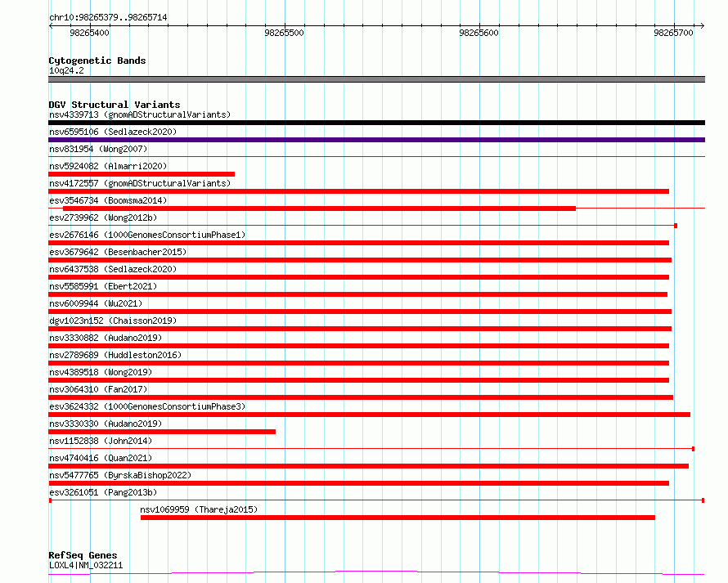This screenshot has width=728, height=583.
Task: Click the nsv1152838 red end marker
Action: click(693, 449)
